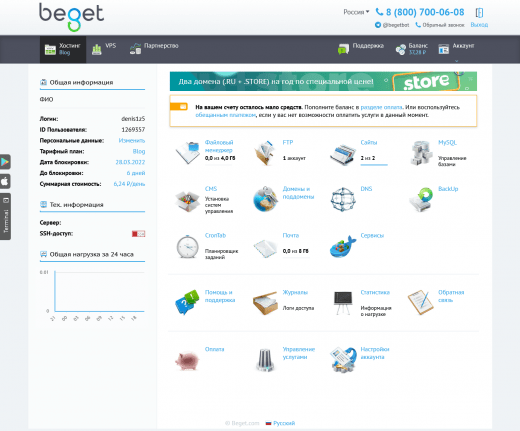
Task: Click the beget logo
Action: point(71,17)
